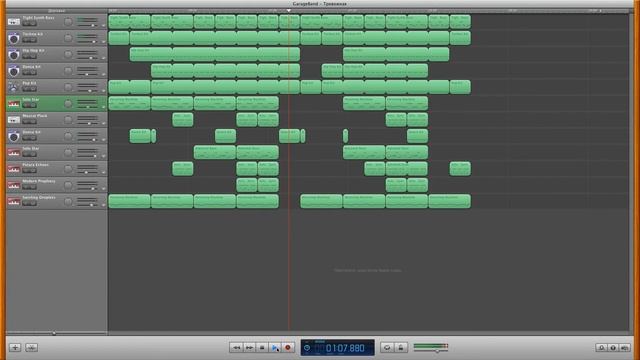
Task: Click the playhead marker on the ruler
Action: coord(289,11)
